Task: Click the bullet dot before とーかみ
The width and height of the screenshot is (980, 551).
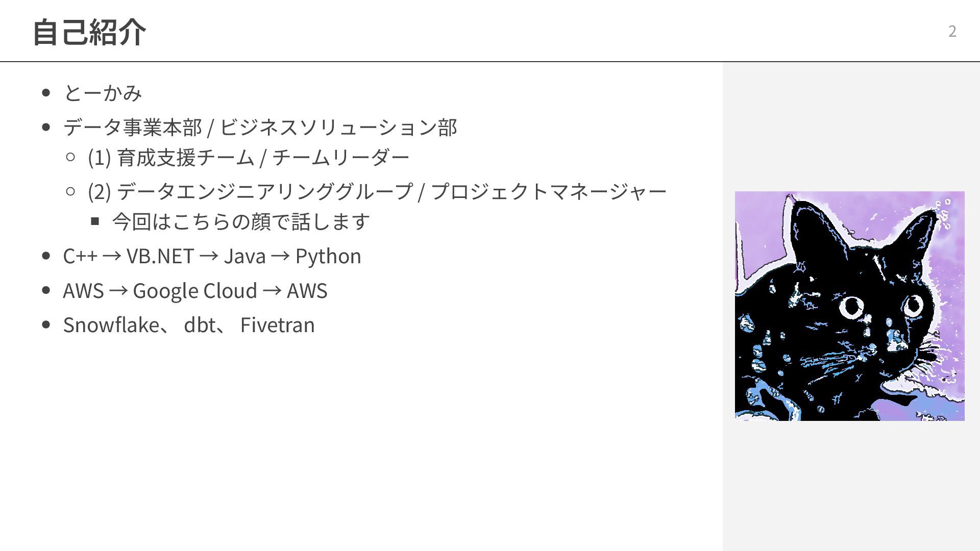Action: click(x=46, y=93)
